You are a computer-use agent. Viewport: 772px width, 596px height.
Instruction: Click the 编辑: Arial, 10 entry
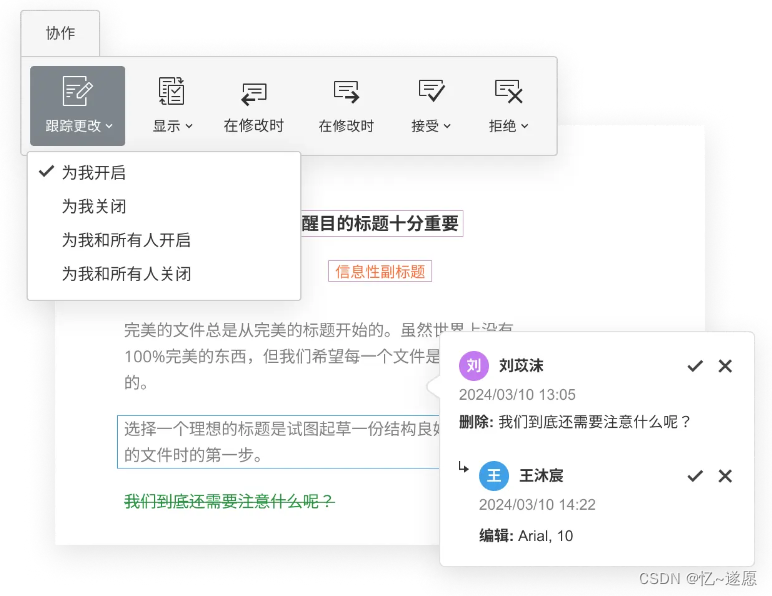[x=526, y=535]
